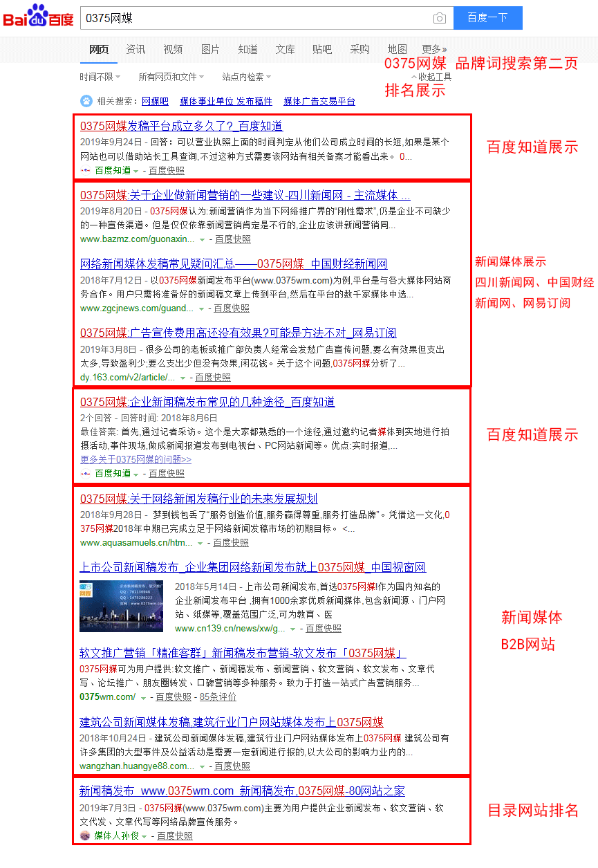Open result 关于网络新闻发稿行业的未来发展规划
Viewport: 598px width, 868px height.
(198, 499)
